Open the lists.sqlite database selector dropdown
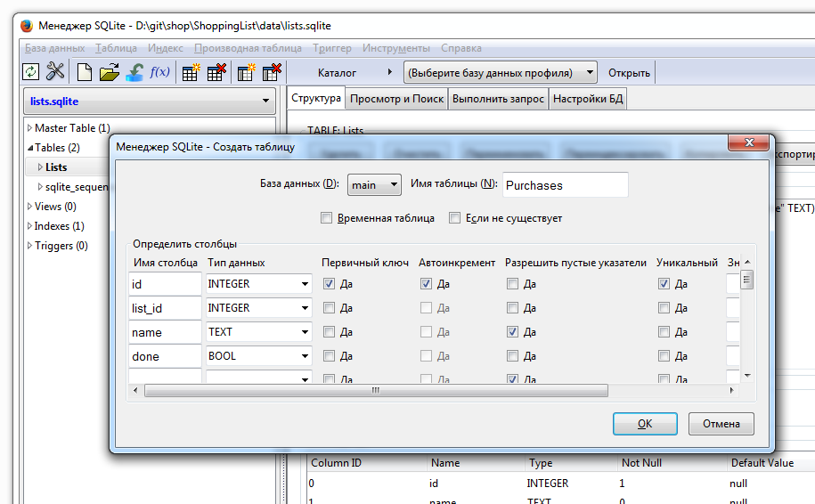The image size is (815, 504). [x=150, y=101]
